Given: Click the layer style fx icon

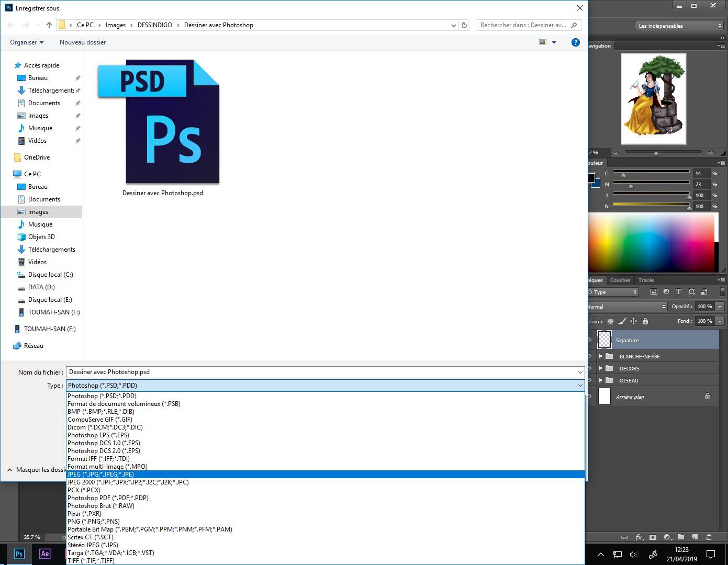Looking at the screenshot, I should (x=639, y=537).
